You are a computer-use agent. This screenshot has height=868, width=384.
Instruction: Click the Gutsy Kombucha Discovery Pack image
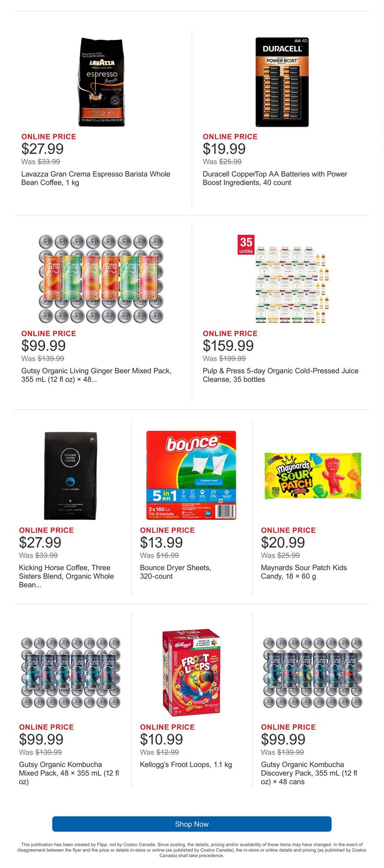point(312,672)
